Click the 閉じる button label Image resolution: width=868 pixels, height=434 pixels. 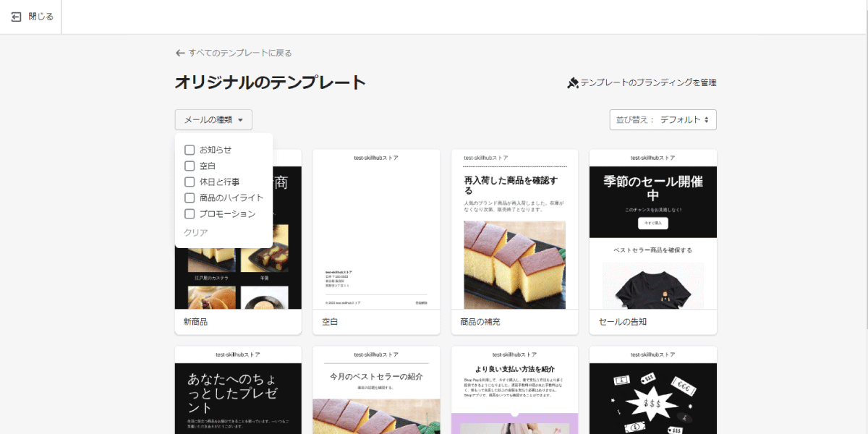tap(41, 17)
